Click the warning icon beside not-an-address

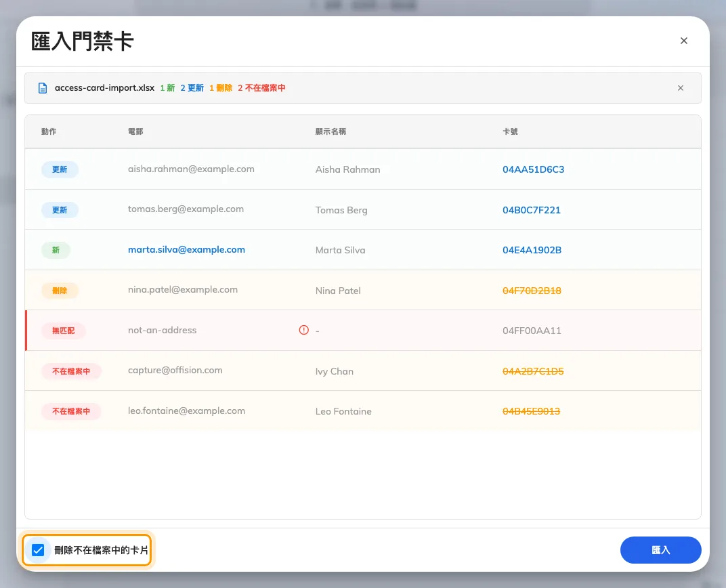pyautogui.click(x=303, y=330)
